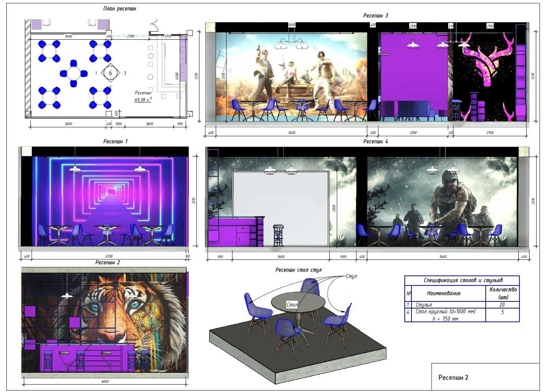The width and height of the screenshot is (544, 392).
Task: Select the 6000 dimension under tiger elevation
Action: click(105, 382)
